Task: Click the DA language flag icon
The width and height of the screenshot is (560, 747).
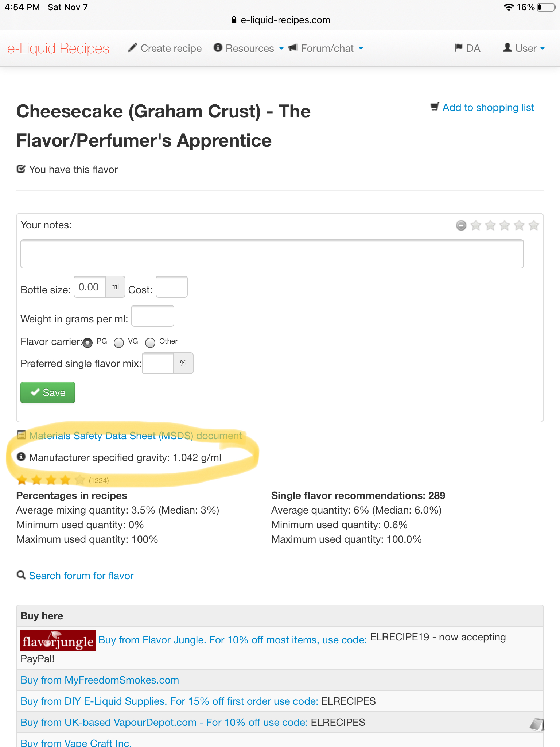Action: tap(459, 48)
